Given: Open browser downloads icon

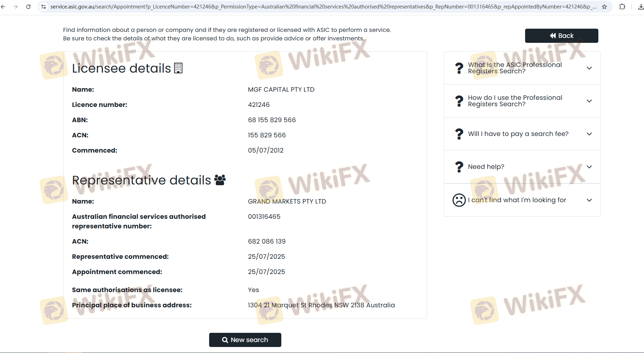Looking at the screenshot, I should 640,7.
